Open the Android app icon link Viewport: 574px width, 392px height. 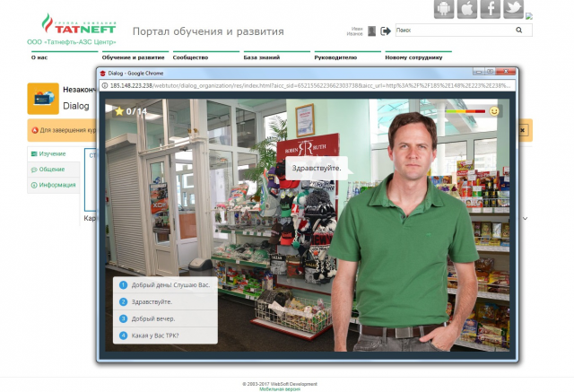coord(444,9)
